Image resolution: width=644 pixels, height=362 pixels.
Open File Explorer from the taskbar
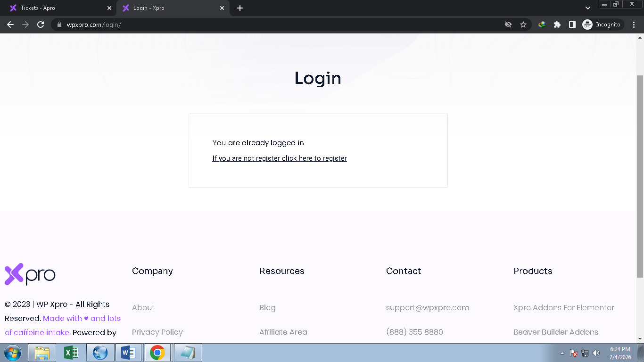[42, 353]
